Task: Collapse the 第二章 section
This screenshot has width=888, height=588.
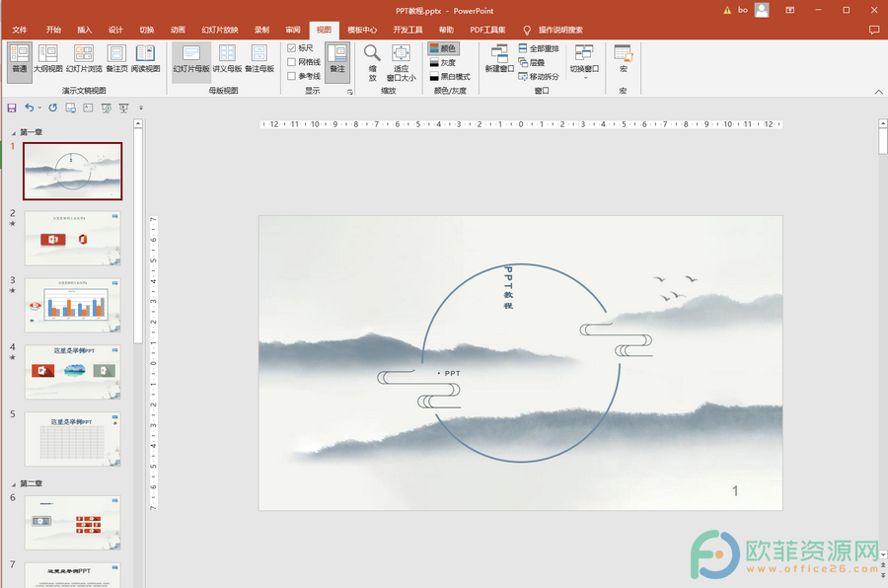Action: point(14,484)
